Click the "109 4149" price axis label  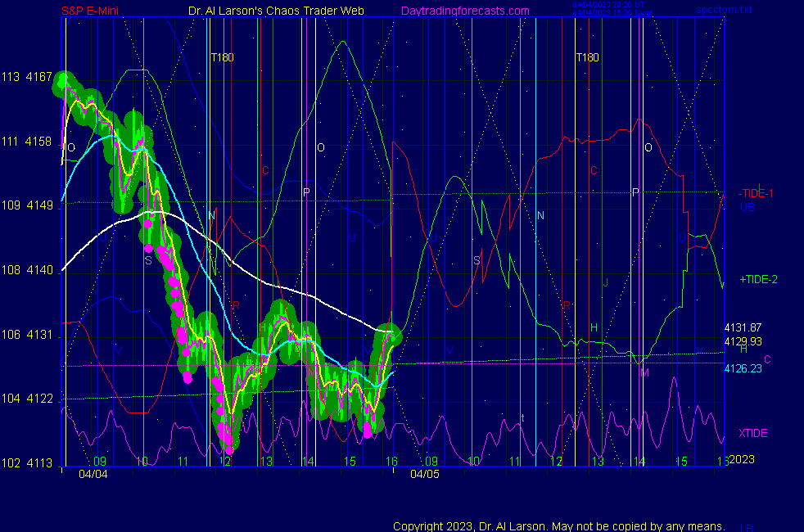click(x=27, y=205)
